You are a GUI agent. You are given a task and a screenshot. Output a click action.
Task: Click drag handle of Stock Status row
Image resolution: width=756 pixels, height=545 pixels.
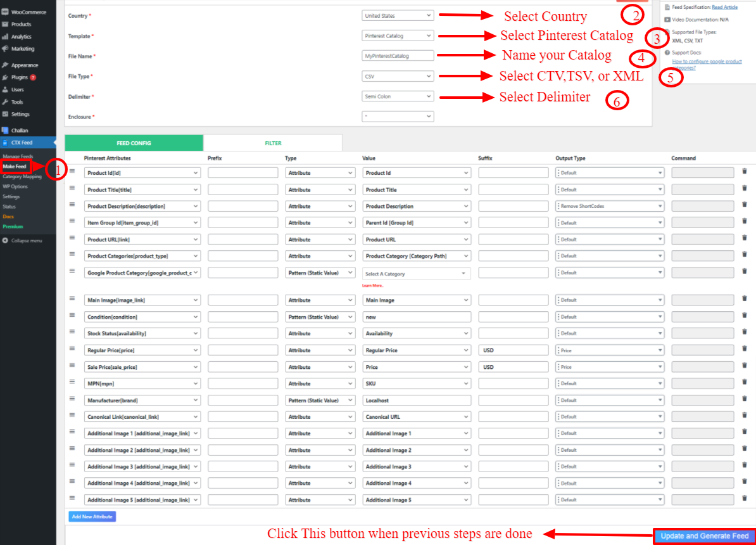click(72, 331)
